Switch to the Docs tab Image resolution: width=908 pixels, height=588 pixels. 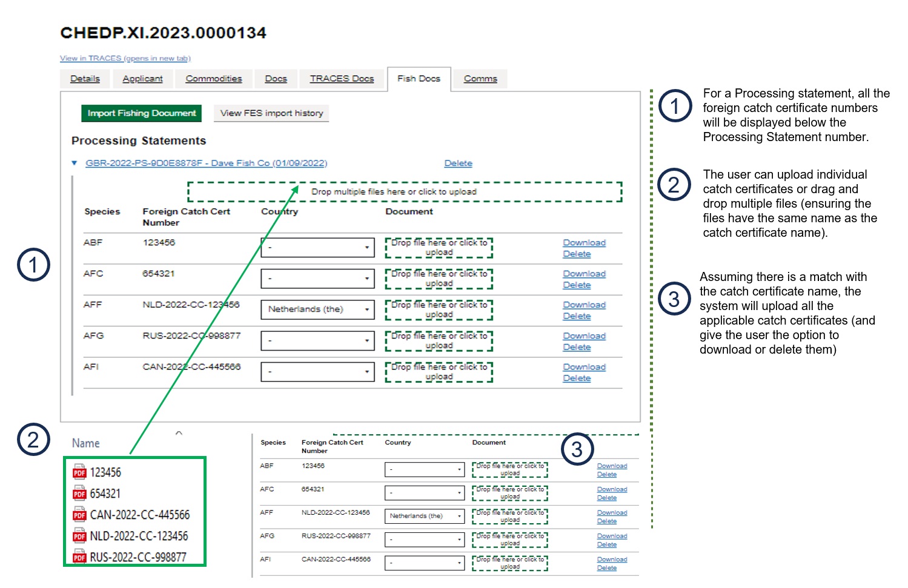coord(276,79)
